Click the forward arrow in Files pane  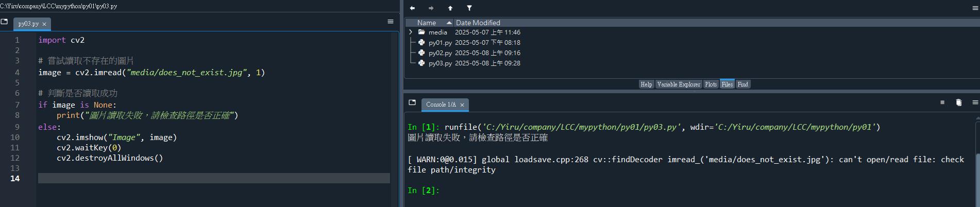431,8
